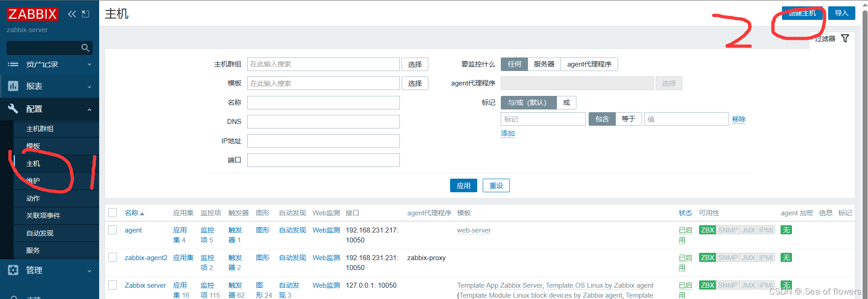Click the JMX badge in agent row

[748, 230]
